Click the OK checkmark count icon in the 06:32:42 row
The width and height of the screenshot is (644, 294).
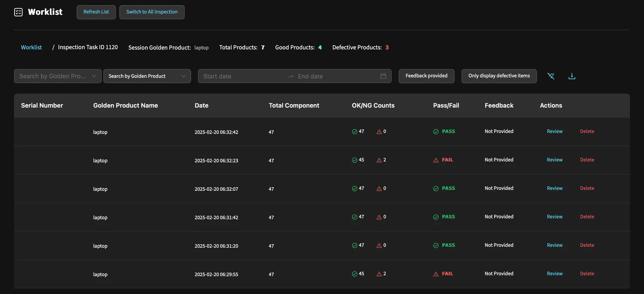pyautogui.click(x=355, y=132)
